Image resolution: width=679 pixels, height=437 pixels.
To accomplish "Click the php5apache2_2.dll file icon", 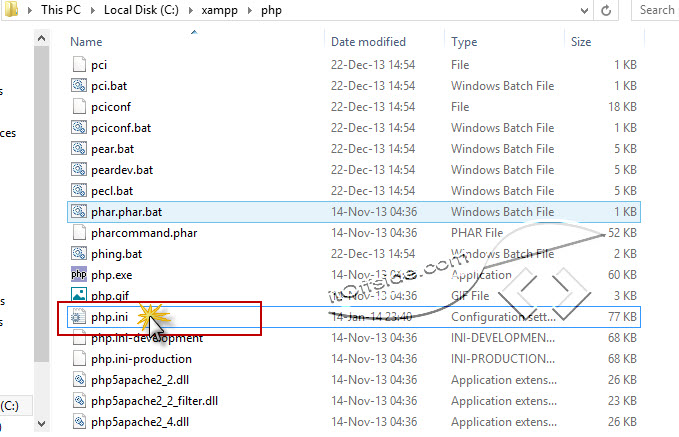I will pyautogui.click(x=79, y=379).
